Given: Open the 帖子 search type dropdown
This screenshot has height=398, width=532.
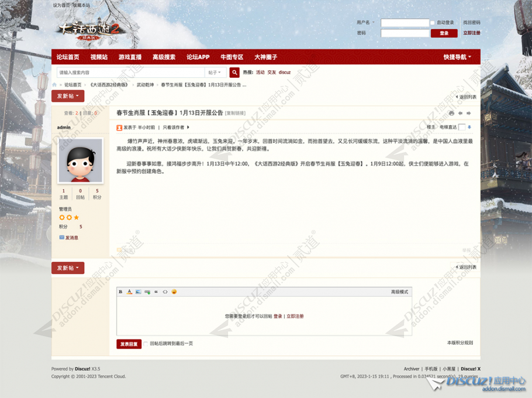Looking at the screenshot, I should tap(215, 73).
